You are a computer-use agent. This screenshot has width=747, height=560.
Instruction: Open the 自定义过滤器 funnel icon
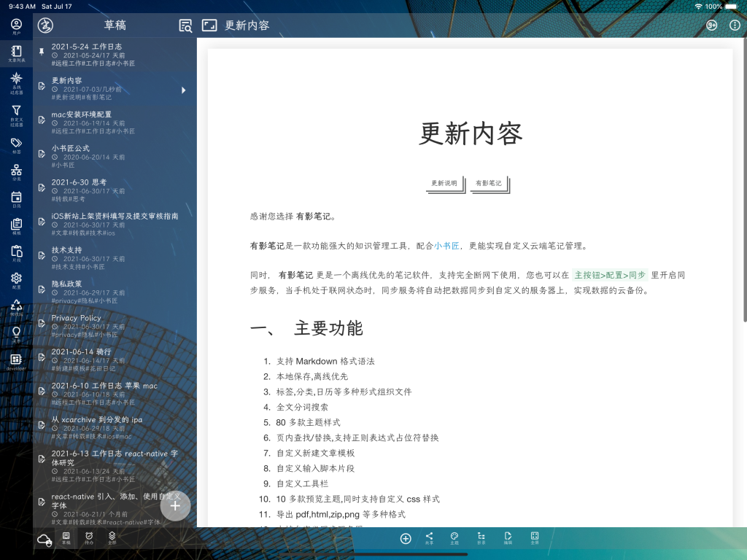tap(16, 115)
